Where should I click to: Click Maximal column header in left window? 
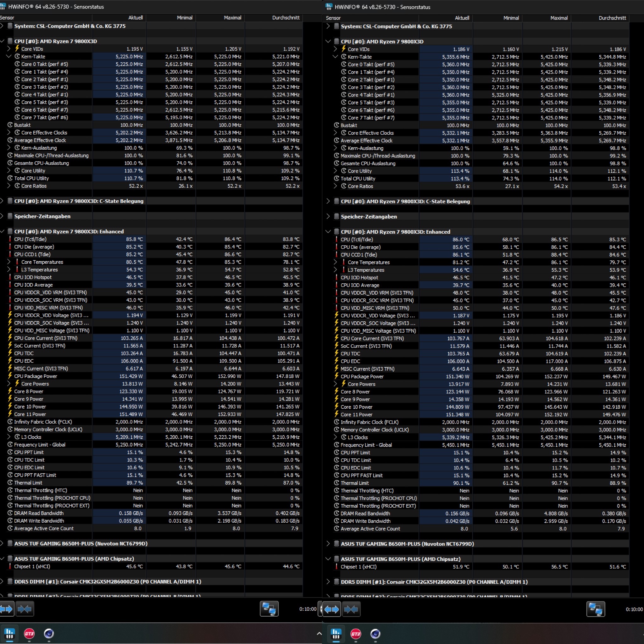point(232,18)
